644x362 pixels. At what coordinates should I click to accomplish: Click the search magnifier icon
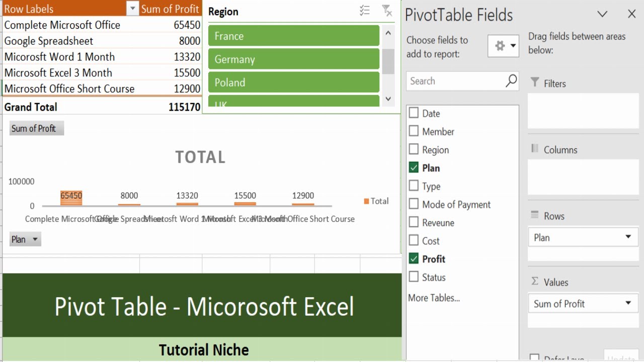511,80
